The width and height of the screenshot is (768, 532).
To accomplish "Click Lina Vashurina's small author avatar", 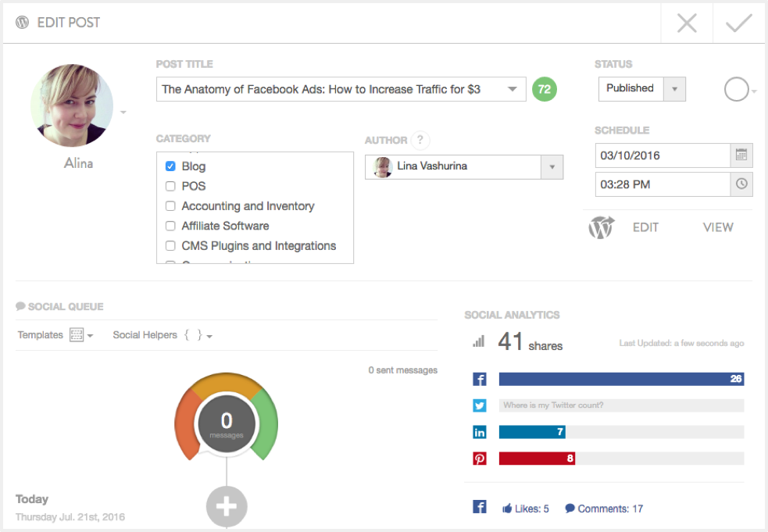I will click(382, 166).
